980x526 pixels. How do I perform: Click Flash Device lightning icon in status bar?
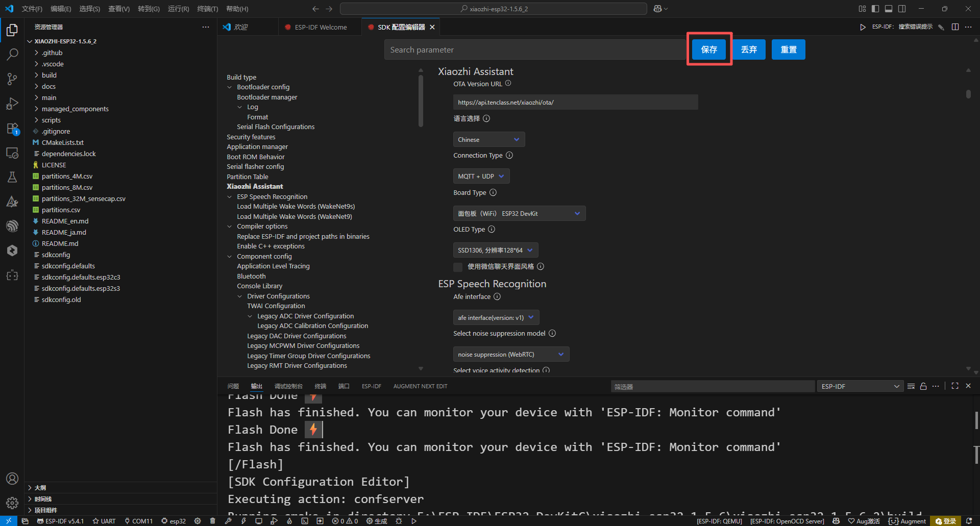[243, 521]
